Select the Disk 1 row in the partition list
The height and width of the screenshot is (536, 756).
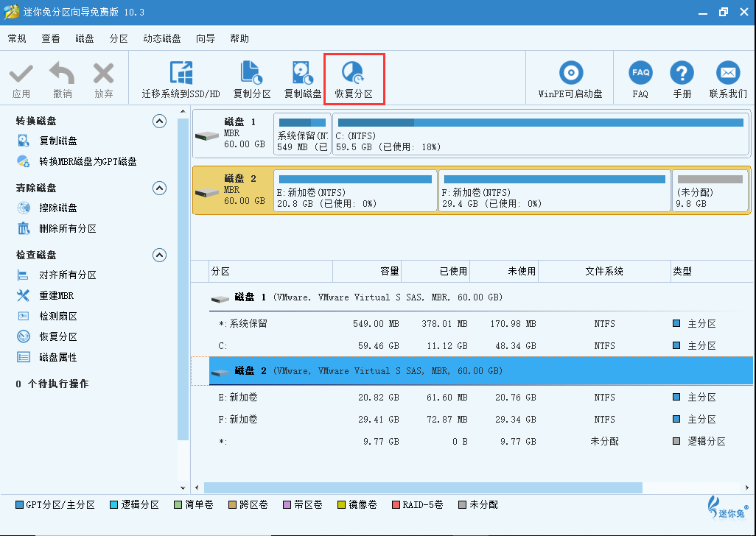[481, 297]
